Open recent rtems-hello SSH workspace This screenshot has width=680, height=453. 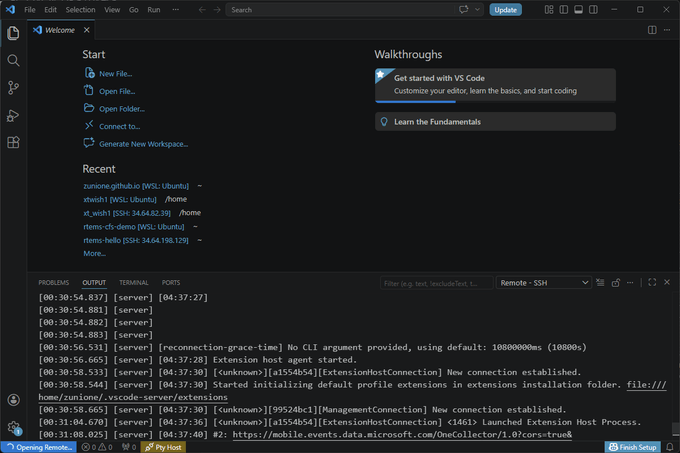point(136,240)
